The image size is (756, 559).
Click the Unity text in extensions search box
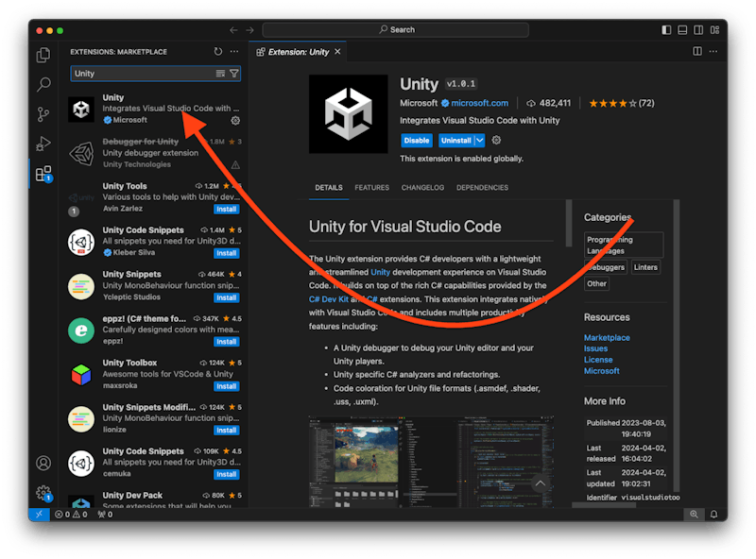[85, 74]
